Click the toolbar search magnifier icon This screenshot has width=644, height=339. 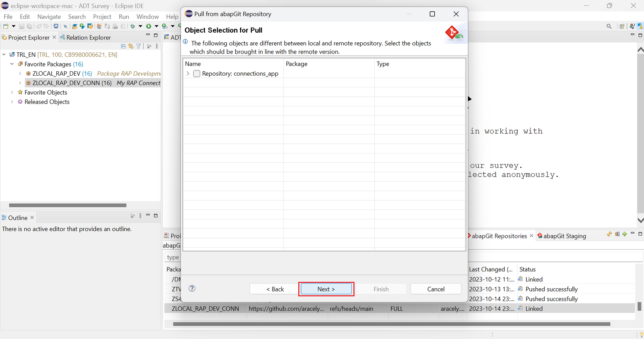(x=609, y=26)
